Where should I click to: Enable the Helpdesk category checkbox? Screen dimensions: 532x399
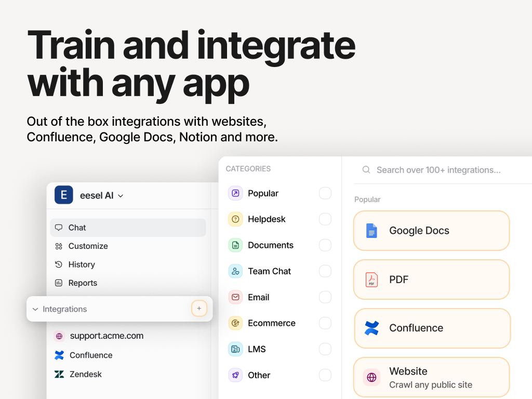pyautogui.click(x=325, y=219)
